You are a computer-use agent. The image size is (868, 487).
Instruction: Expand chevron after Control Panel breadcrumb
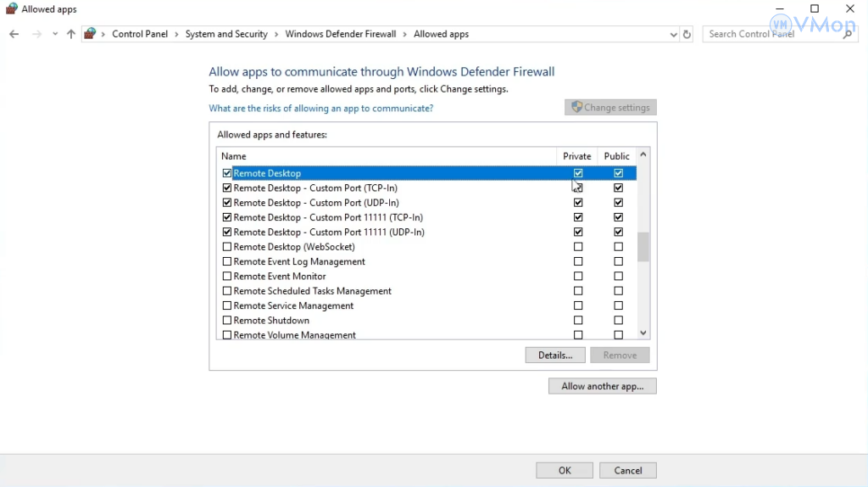click(176, 34)
